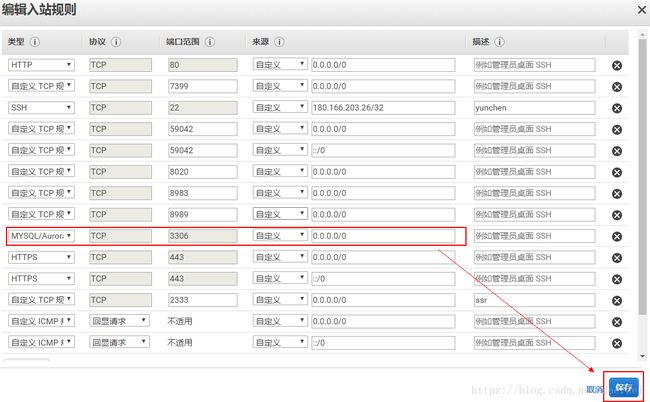
Task: Click the description field containing ssr
Action: click(535, 300)
